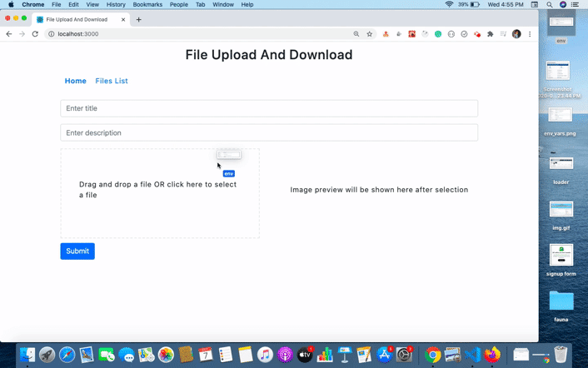This screenshot has width=588, height=368.
Task: Open the File menu in menu bar
Action: [57, 4]
